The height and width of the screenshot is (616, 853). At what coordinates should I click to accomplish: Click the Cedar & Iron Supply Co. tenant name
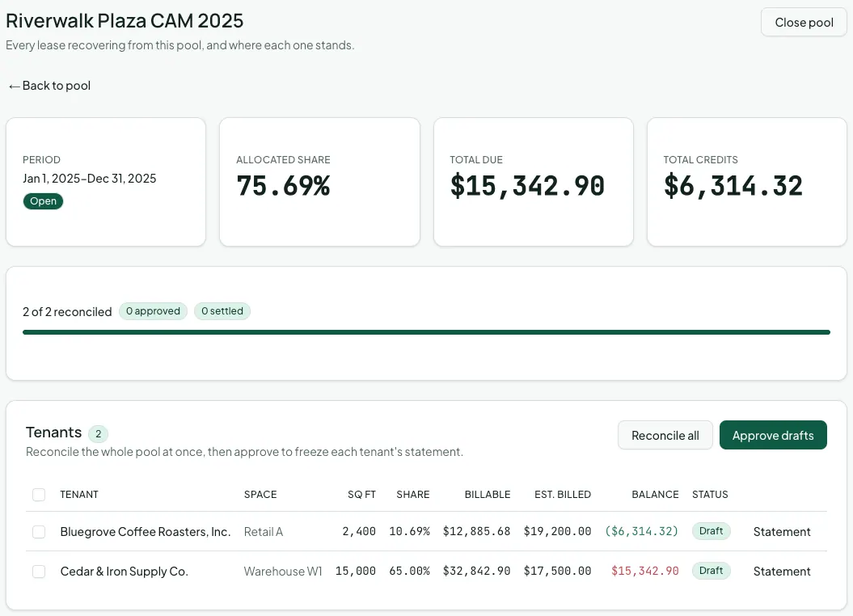coord(124,572)
